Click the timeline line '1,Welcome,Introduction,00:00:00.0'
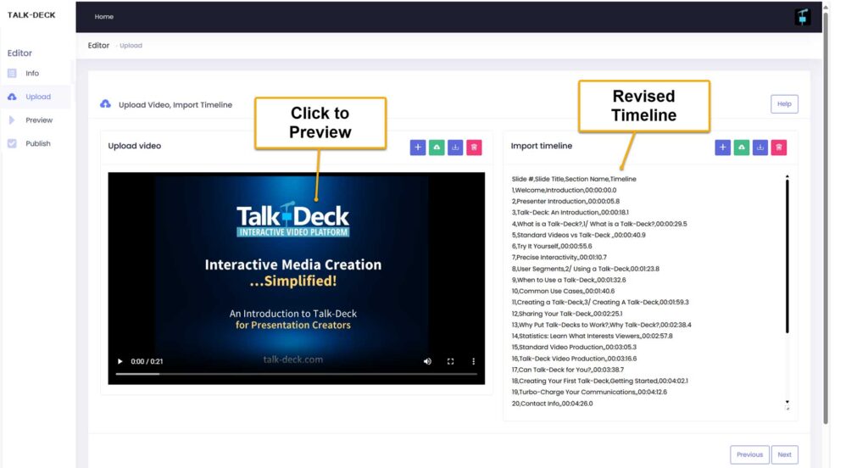868x468 pixels. pos(564,190)
